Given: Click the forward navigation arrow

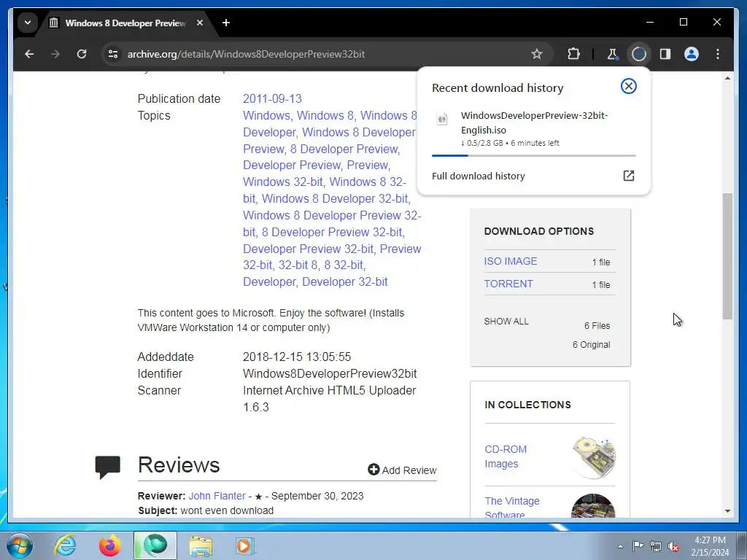Looking at the screenshot, I should pos(55,54).
